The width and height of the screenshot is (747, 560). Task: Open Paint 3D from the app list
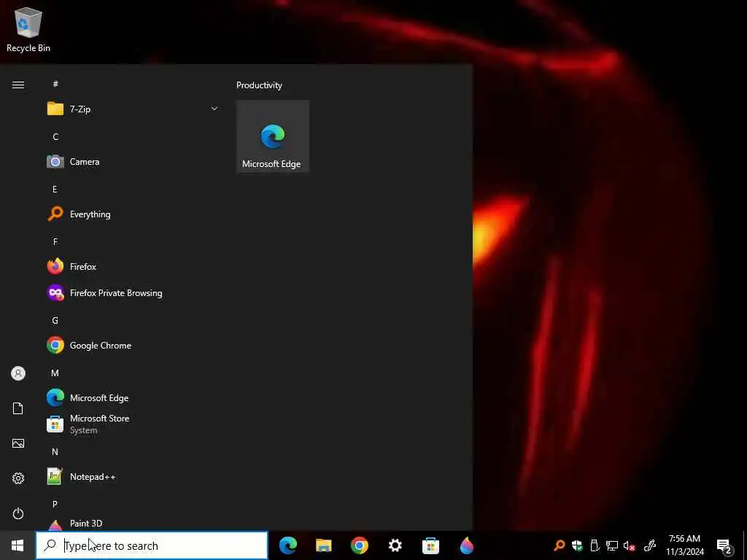pos(133,524)
